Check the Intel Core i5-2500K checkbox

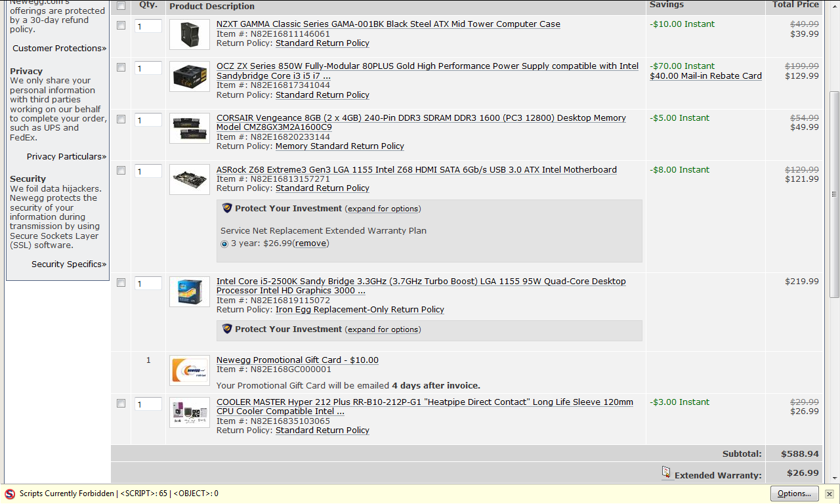click(x=121, y=283)
